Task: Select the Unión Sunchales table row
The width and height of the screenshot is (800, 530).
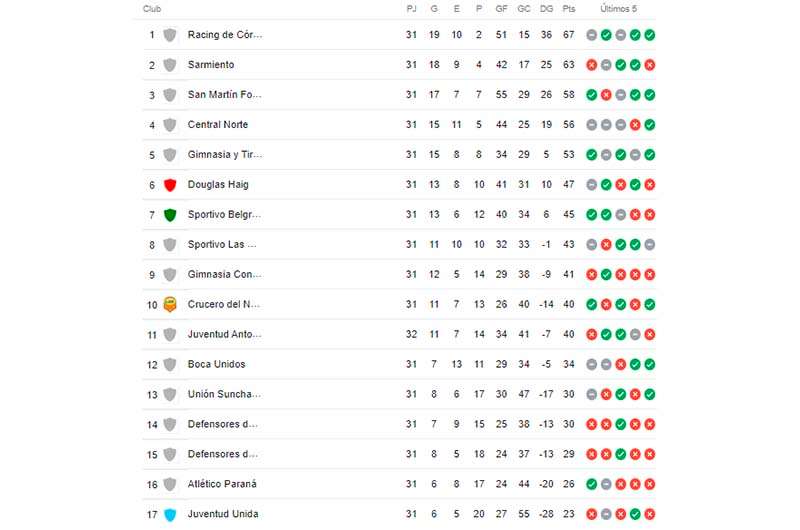Action: 399,394
